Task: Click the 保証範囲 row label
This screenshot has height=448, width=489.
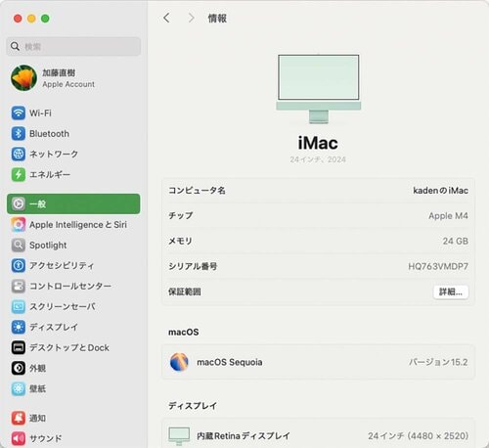Action: tap(185, 291)
